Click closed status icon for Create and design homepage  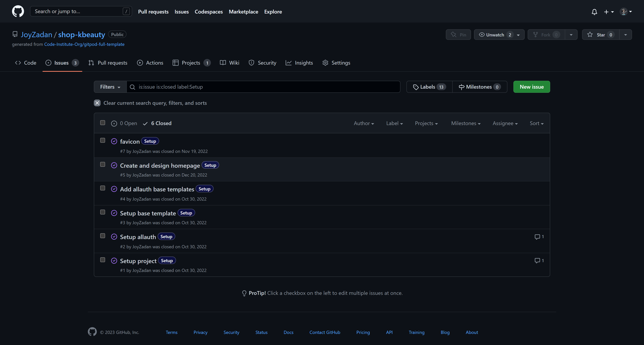click(114, 165)
